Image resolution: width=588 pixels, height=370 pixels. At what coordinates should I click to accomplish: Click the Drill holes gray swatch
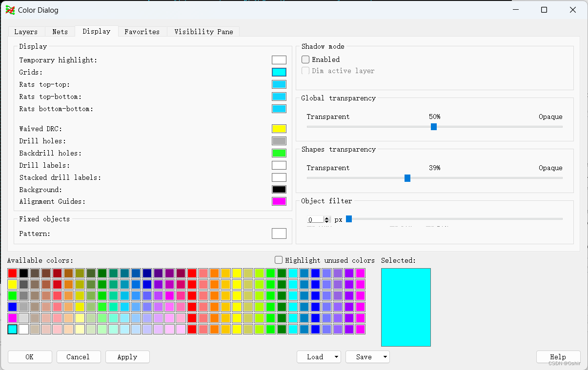(279, 141)
